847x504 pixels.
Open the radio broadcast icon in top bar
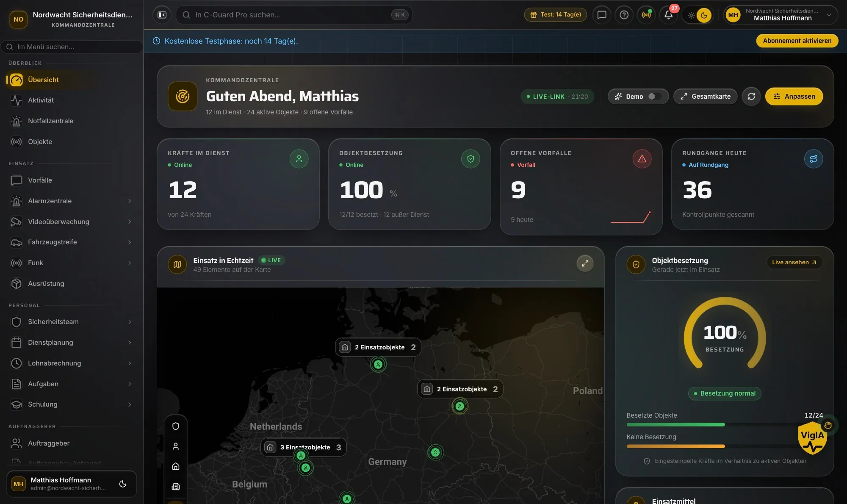coord(646,15)
